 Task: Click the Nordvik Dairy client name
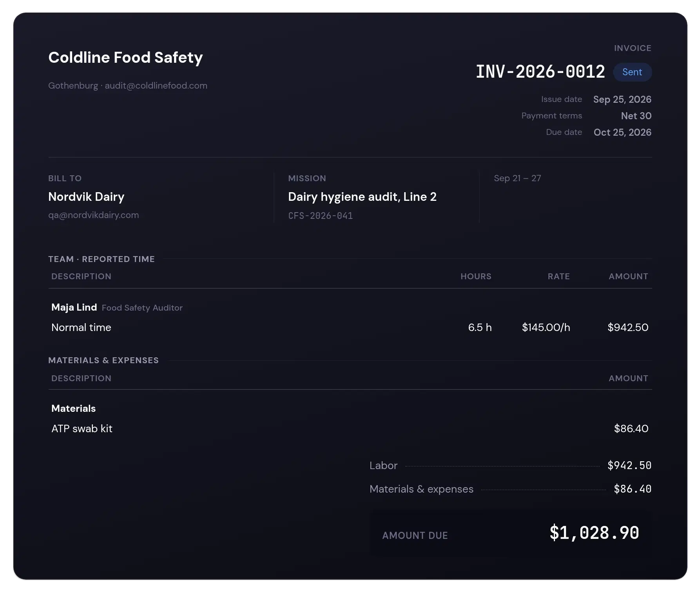coord(86,196)
